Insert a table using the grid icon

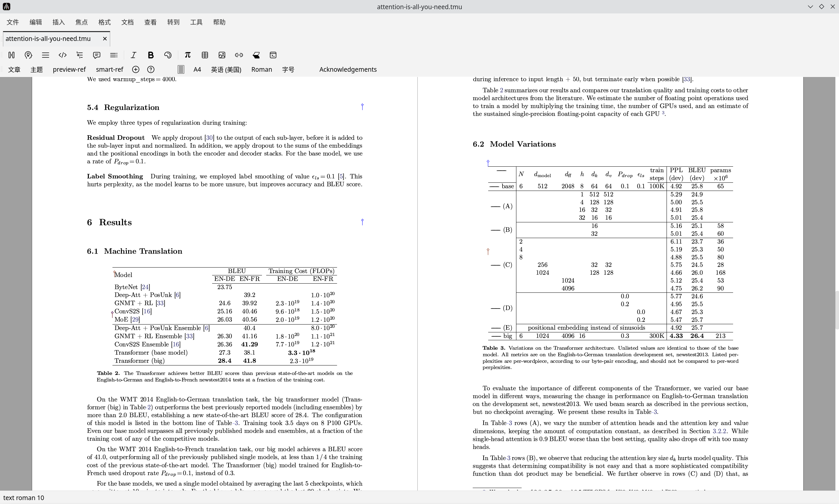[205, 55]
